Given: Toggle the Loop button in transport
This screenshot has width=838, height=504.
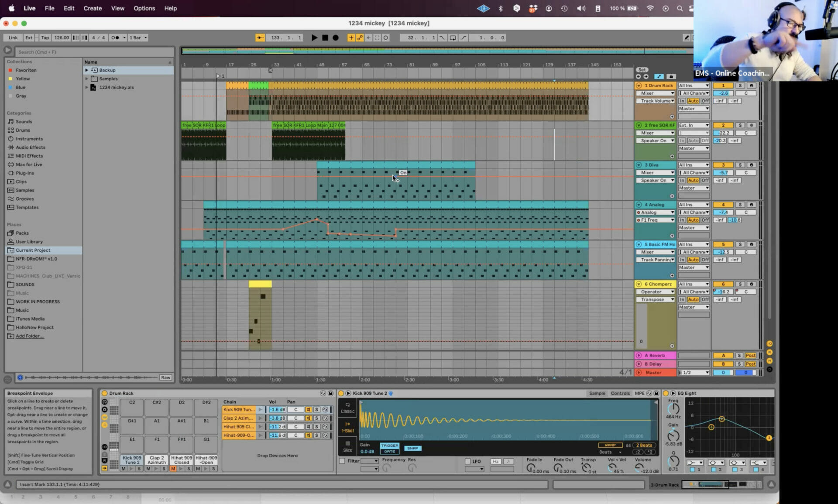Looking at the screenshot, I should (387, 38).
